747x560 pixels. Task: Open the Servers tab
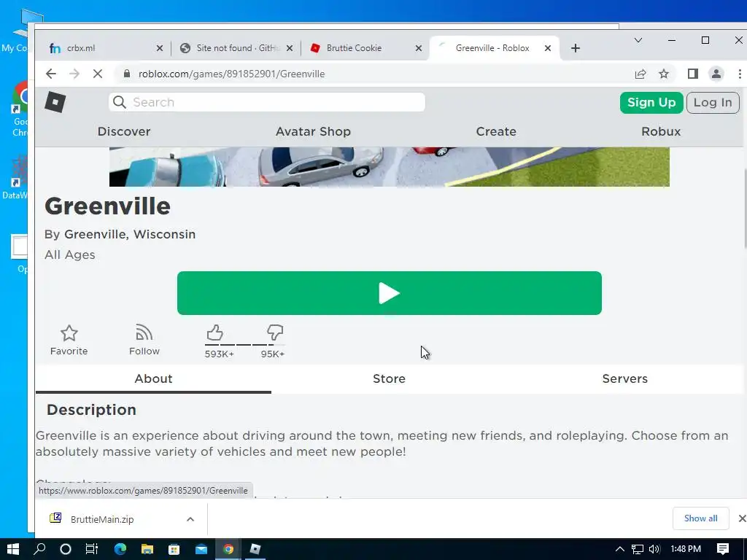tap(624, 378)
